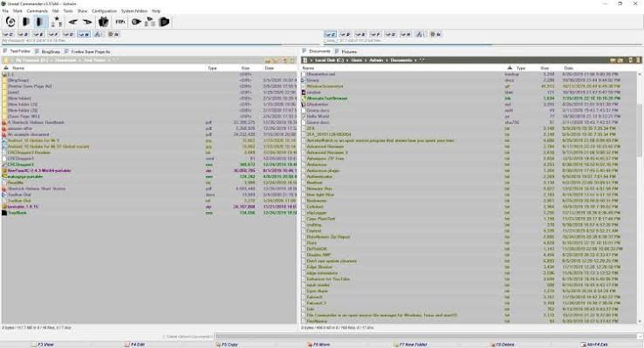Click the Alt+F4 Exit button

coord(596,345)
